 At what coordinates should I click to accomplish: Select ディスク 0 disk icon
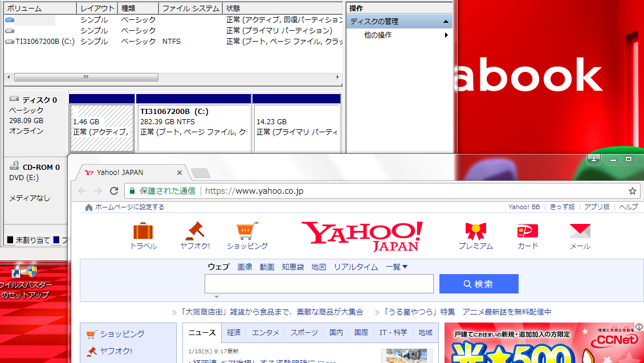[14, 99]
